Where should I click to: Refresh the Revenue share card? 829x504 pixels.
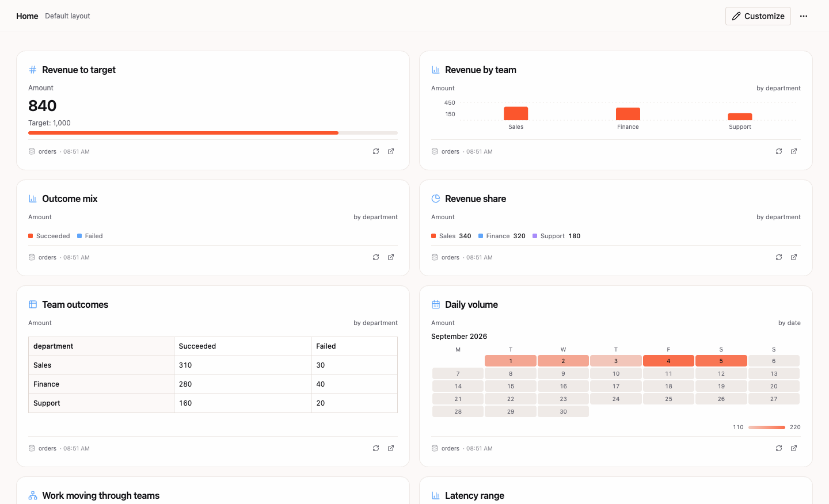click(779, 257)
